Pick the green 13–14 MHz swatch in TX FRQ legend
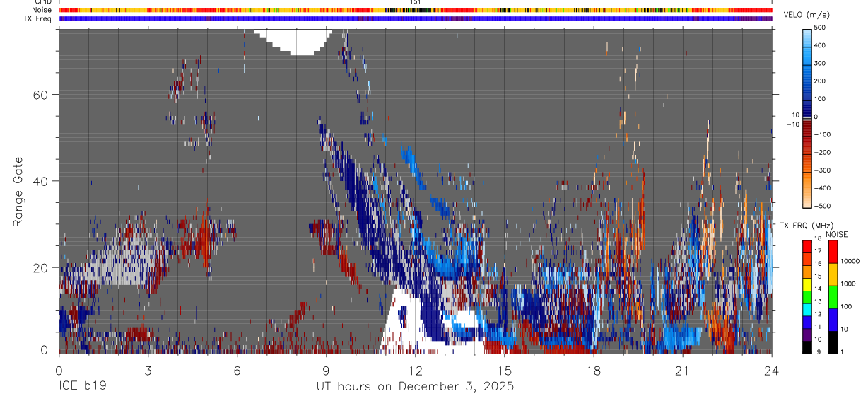Viewport: 868px width, 401px height. coord(807,296)
